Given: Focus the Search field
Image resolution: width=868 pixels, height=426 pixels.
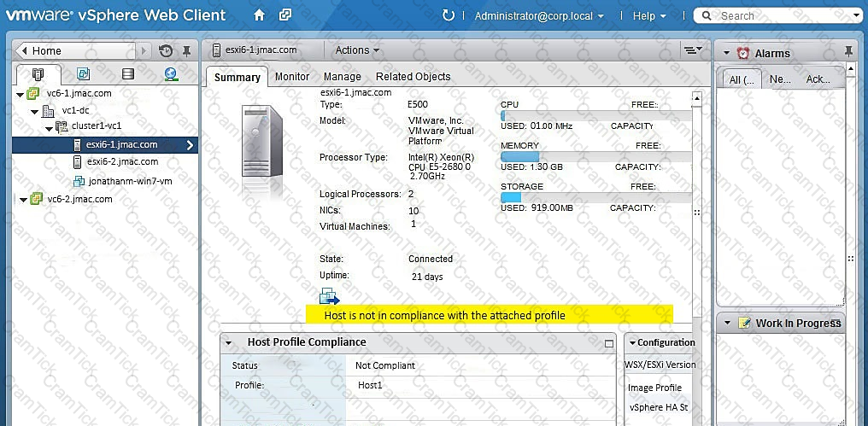Looking at the screenshot, I should click(x=779, y=16).
